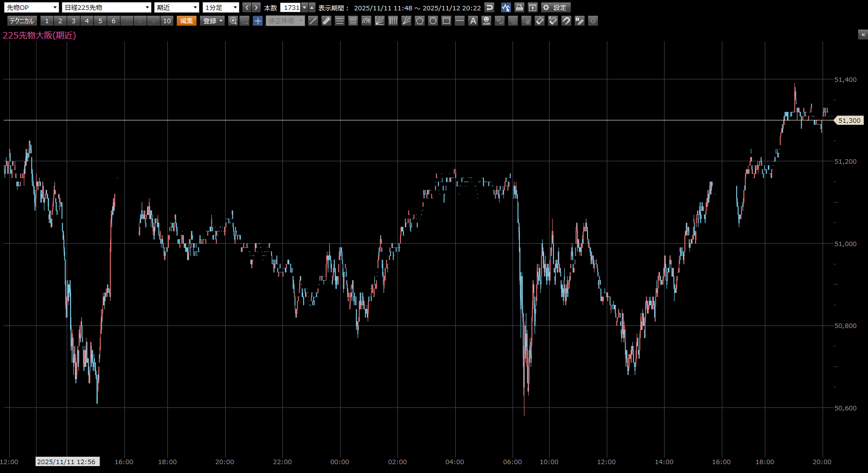Open the 先物OP product type dropdown

(31, 7)
